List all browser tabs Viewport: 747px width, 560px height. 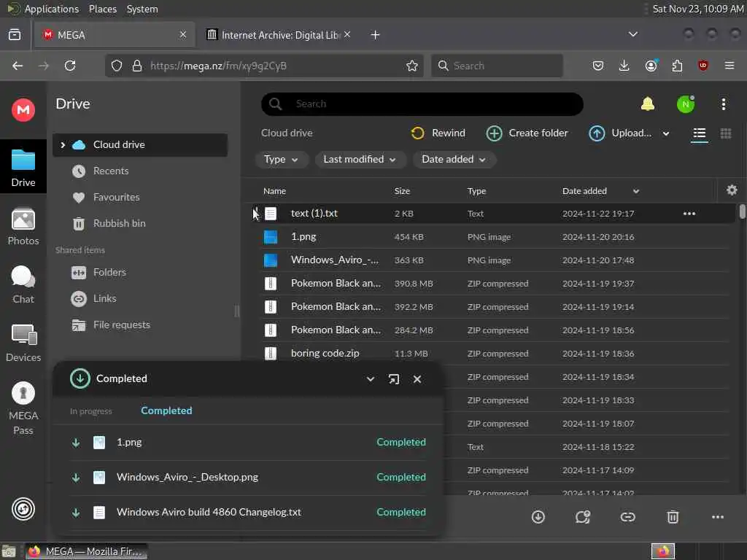click(x=632, y=34)
